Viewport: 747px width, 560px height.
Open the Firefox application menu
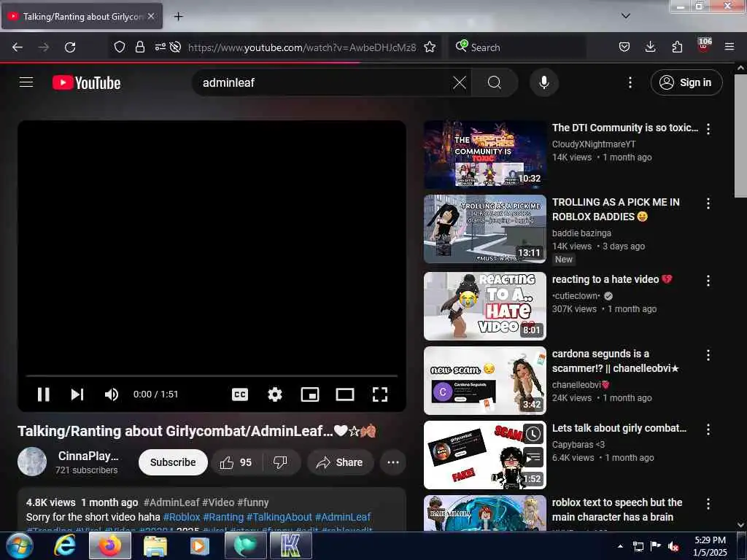[729, 47]
